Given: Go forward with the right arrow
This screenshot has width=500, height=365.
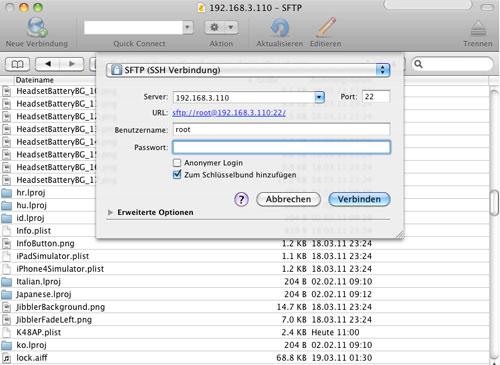Looking at the screenshot, I should click(x=72, y=64).
